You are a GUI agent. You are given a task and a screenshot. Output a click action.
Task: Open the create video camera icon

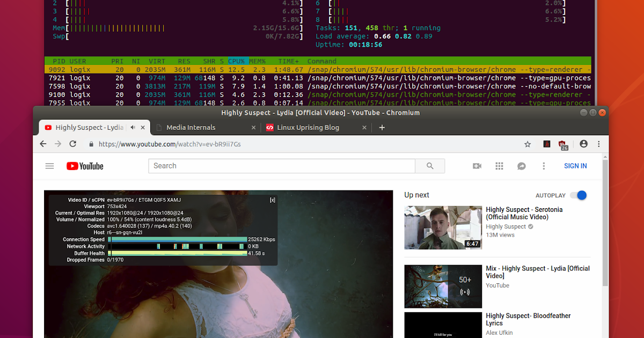(x=477, y=166)
